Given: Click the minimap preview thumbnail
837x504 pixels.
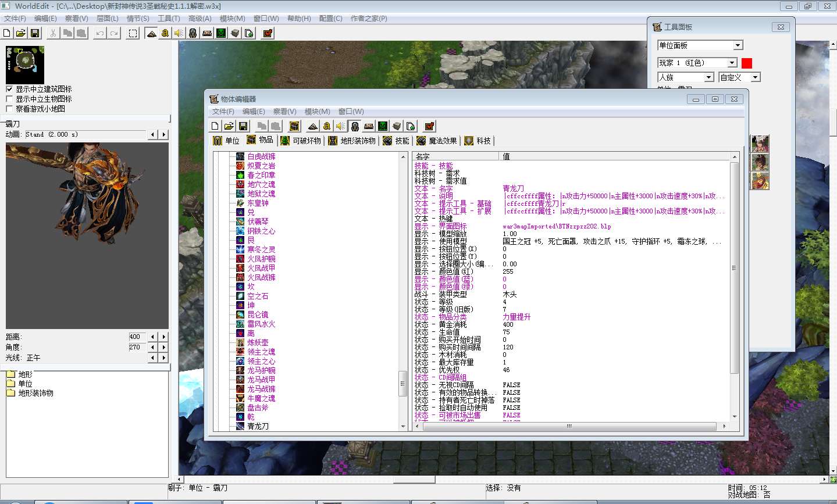Looking at the screenshot, I should tap(25, 65).
